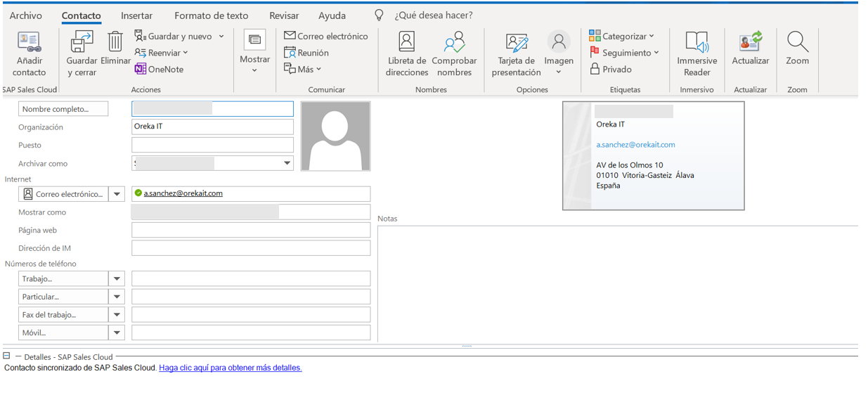The height and width of the screenshot is (393, 868).
Task: Open the Particular phone type dropdown
Action: click(117, 297)
